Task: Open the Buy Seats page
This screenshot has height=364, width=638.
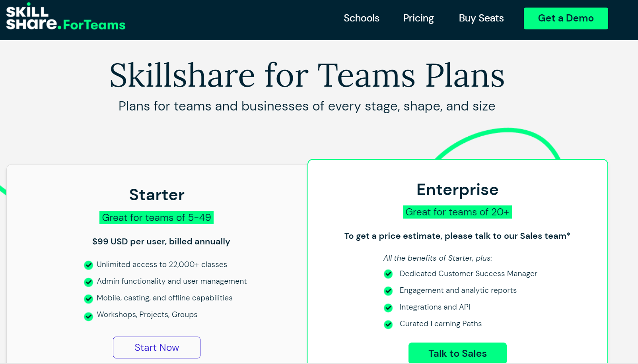Action: 481,18
